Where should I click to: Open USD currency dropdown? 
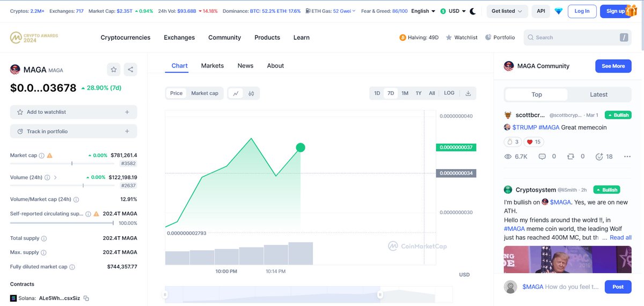pos(452,11)
